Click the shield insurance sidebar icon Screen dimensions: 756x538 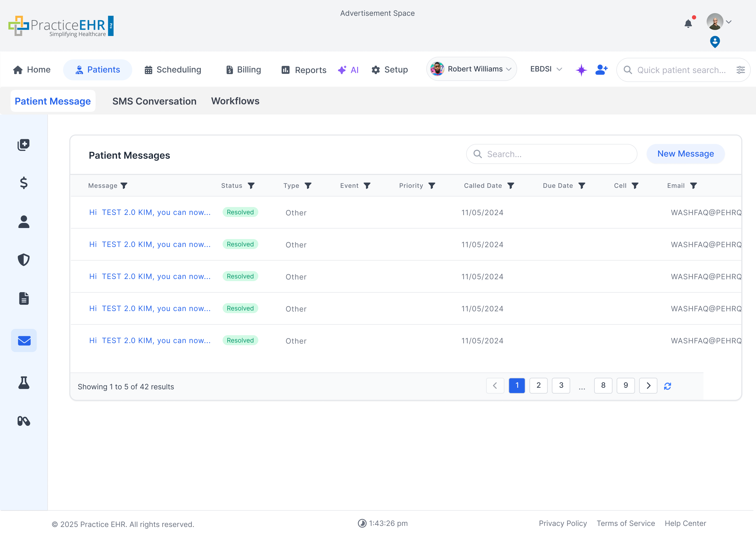click(24, 260)
